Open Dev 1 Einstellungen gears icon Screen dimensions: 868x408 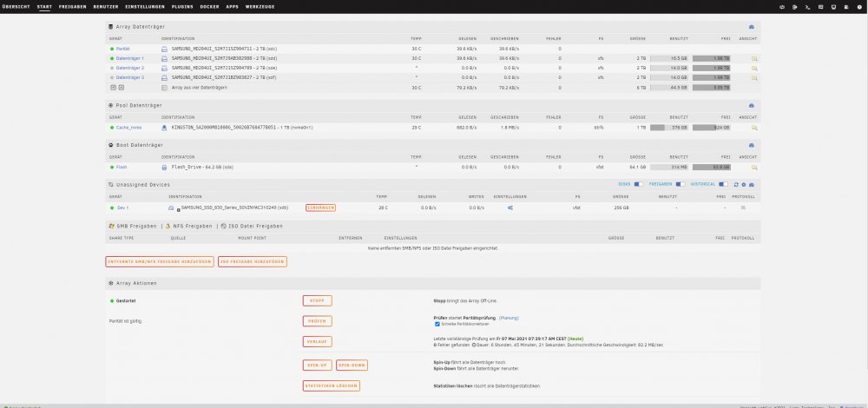(x=510, y=207)
